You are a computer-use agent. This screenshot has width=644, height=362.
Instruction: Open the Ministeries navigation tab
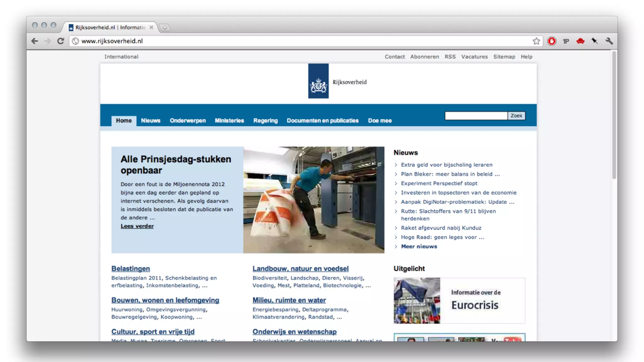pyautogui.click(x=229, y=121)
